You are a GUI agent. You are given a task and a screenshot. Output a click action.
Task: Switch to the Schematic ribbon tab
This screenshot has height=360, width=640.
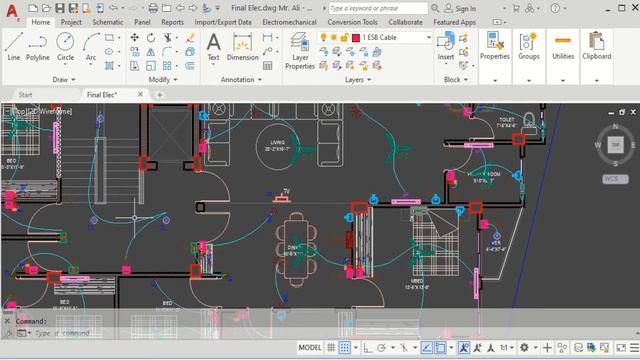pyautogui.click(x=108, y=22)
